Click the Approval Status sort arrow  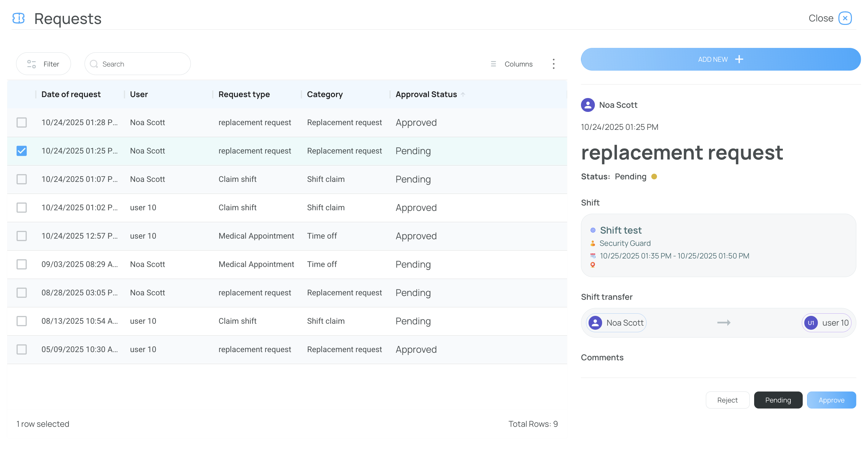tap(463, 95)
